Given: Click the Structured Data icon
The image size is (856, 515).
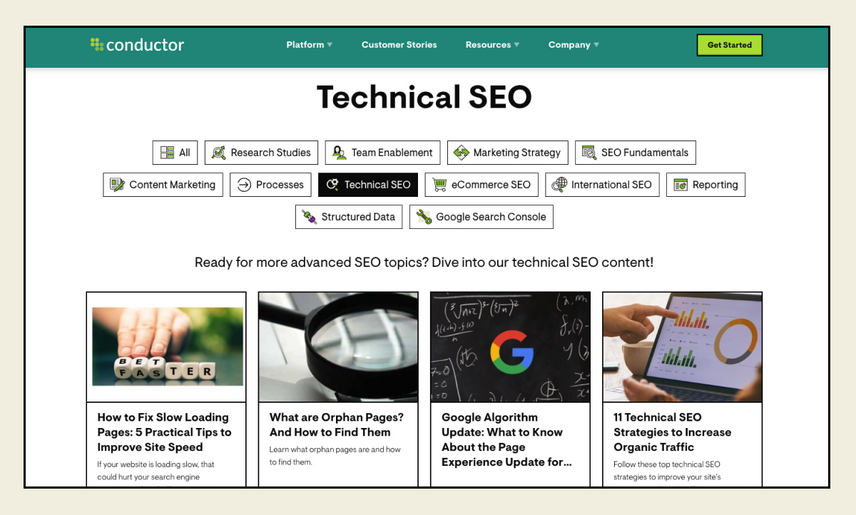Looking at the screenshot, I should (309, 217).
